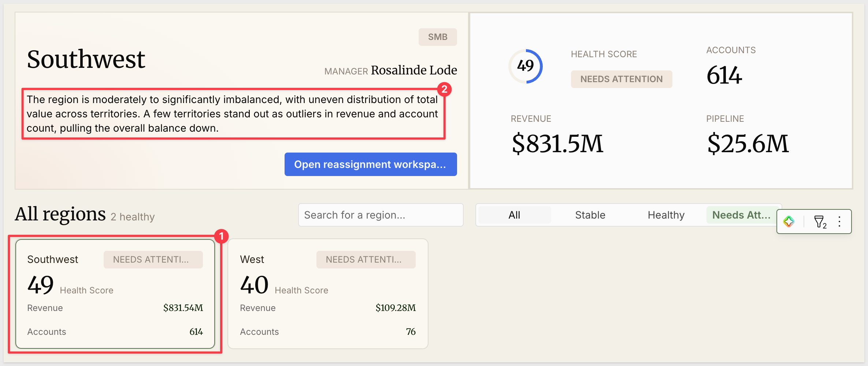
Task: Click the Southwest region heading
Action: click(x=86, y=59)
